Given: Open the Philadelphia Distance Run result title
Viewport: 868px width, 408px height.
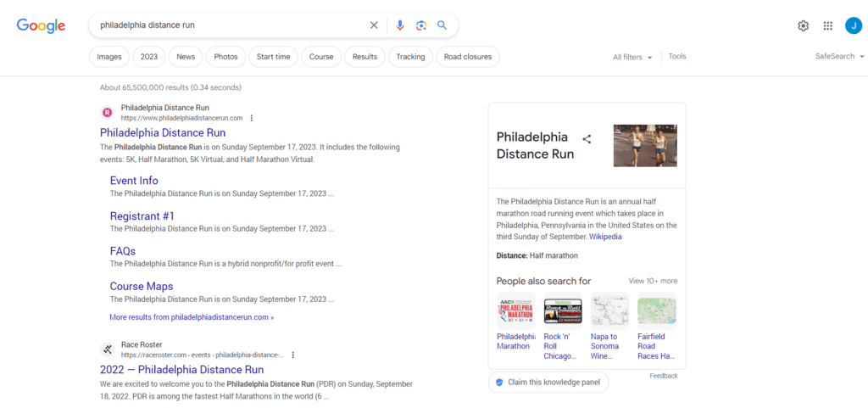Looking at the screenshot, I should point(163,133).
